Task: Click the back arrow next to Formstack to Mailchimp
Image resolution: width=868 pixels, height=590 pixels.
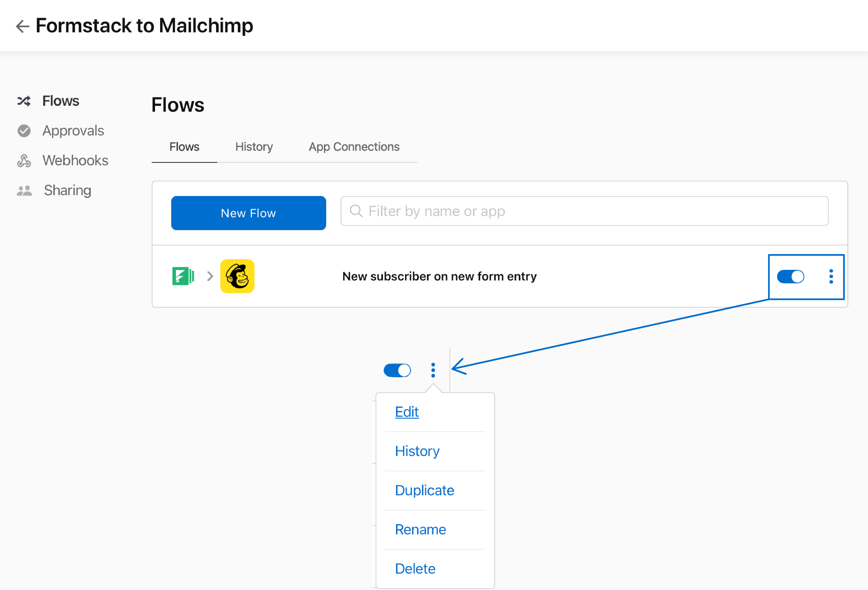Action: (22, 26)
